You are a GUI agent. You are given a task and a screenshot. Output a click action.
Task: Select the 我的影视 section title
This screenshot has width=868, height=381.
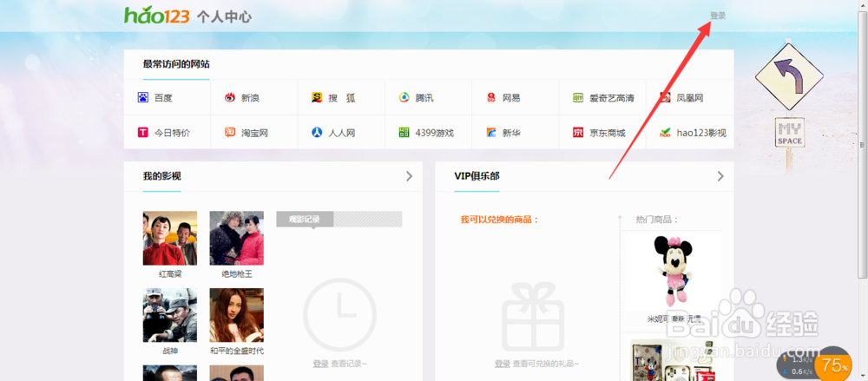click(161, 176)
